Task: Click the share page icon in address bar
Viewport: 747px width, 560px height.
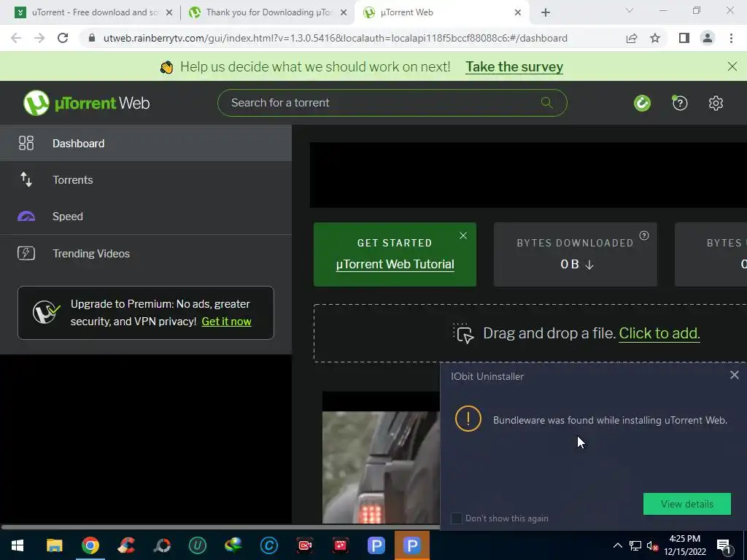Action: click(x=632, y=38)
